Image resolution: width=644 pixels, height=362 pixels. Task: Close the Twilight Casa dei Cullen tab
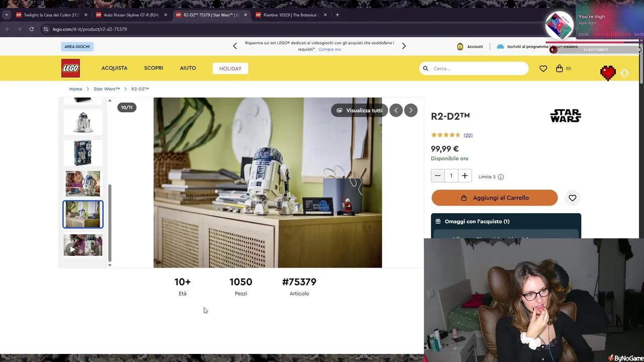pos(86,15)
